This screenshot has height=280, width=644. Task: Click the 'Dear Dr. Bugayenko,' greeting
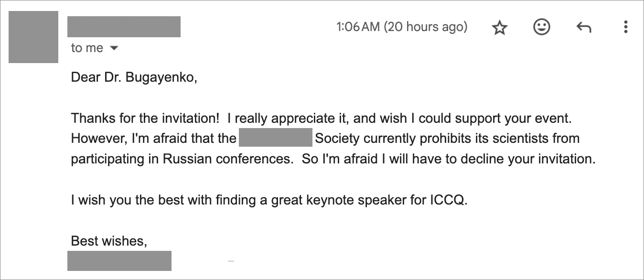tap(134, 77)
